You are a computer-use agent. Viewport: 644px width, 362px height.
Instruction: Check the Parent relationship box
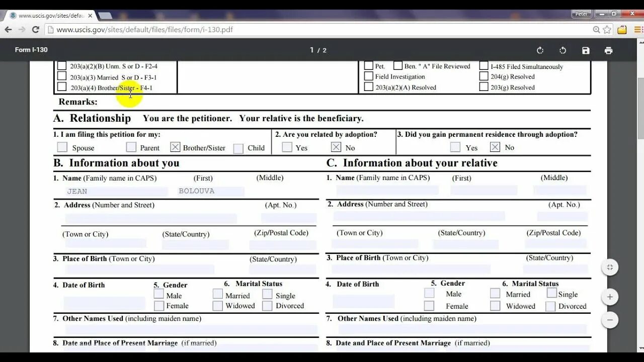[131, 147]
